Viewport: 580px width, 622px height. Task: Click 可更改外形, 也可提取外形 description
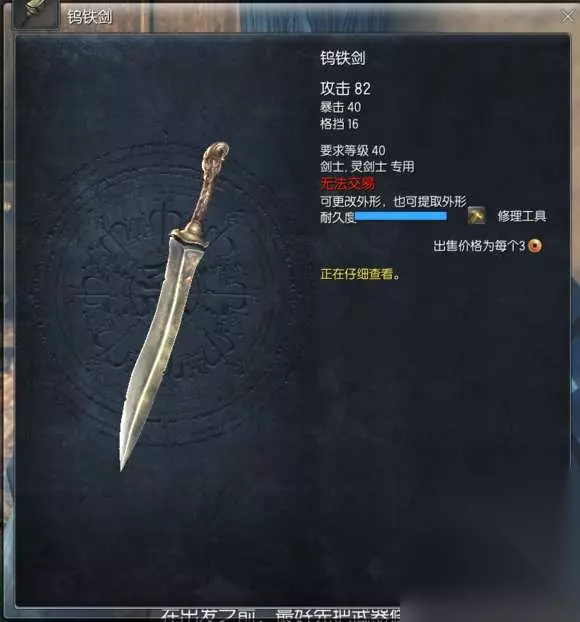coord(393,202)
